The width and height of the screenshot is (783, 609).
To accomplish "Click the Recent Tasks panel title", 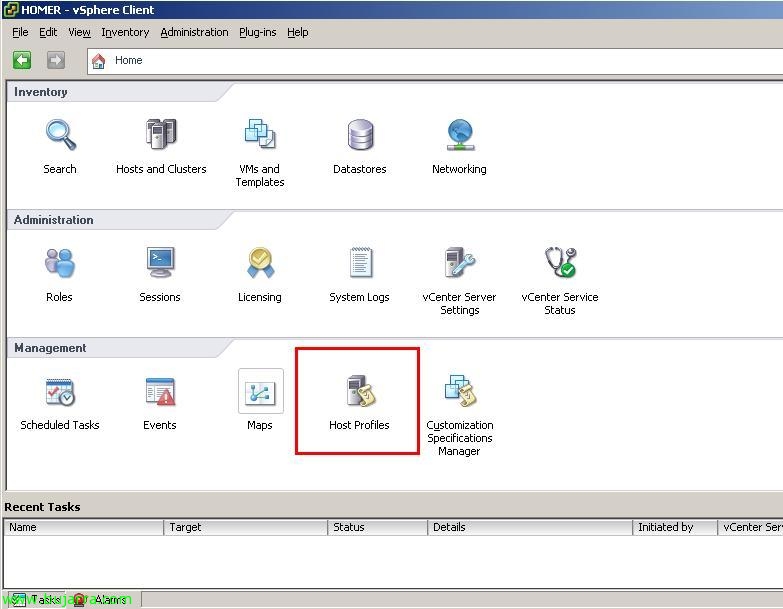I will [42, 507].
